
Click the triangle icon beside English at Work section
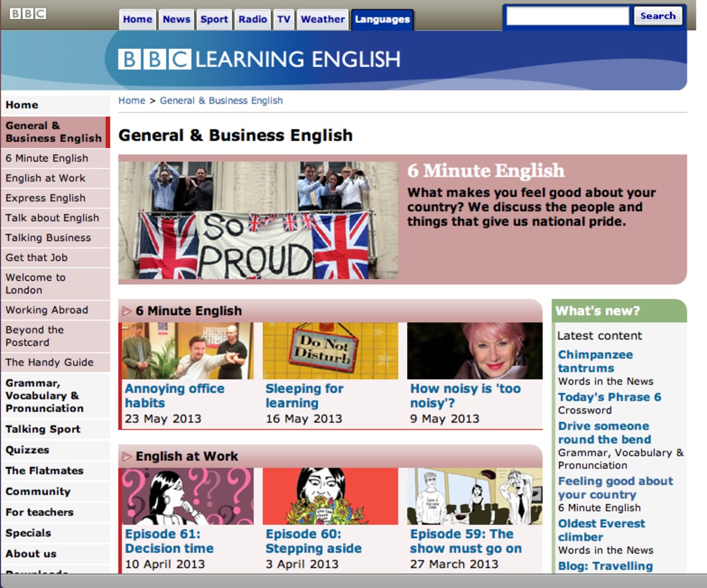pos(127,456)
